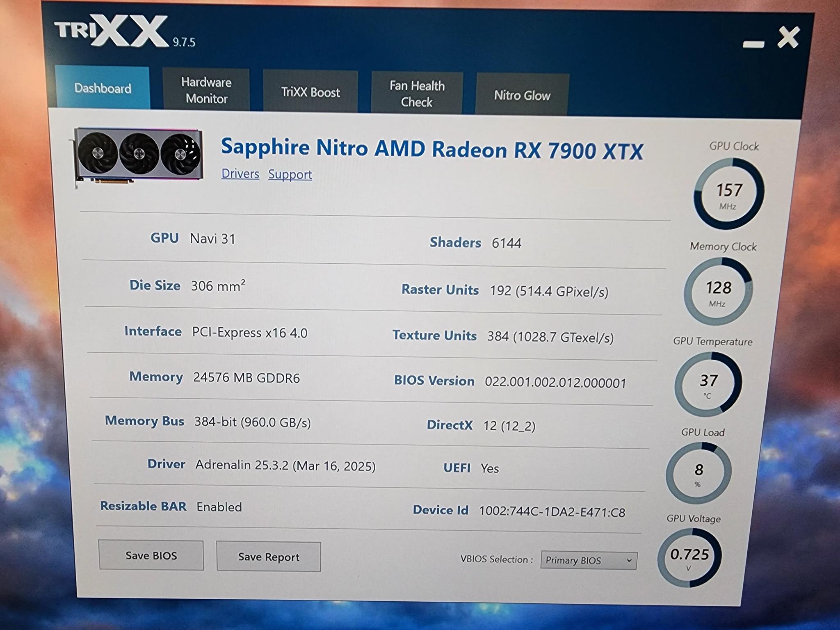Screen dimensions: 840x630
Task: Click the 'Memory Bus' field label
Action: point(144,421)
